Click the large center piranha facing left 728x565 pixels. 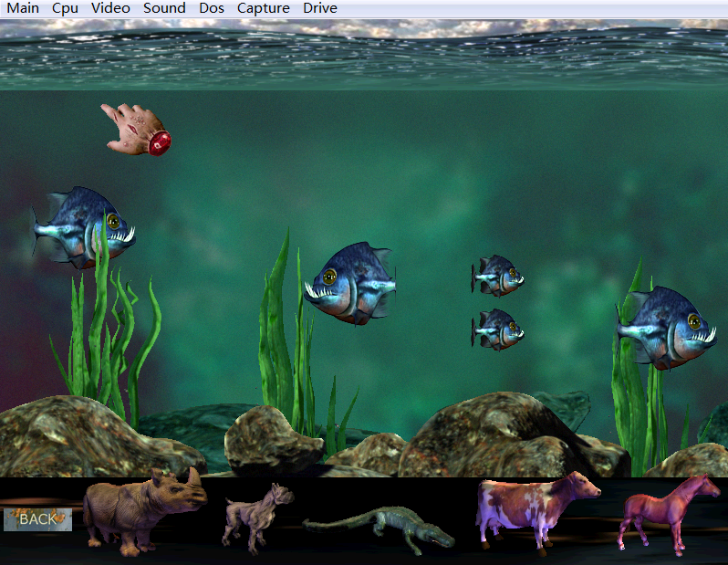[350, 283]
